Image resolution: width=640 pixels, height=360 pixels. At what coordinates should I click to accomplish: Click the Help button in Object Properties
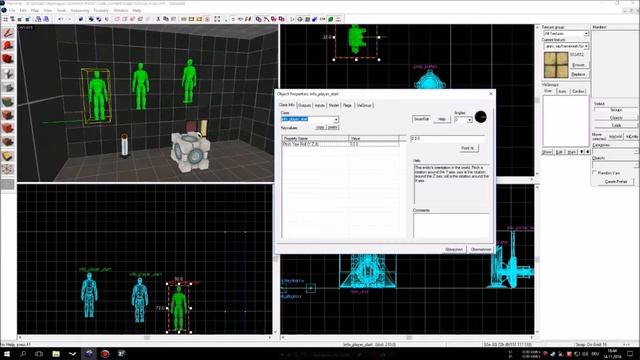pos(442,119)
